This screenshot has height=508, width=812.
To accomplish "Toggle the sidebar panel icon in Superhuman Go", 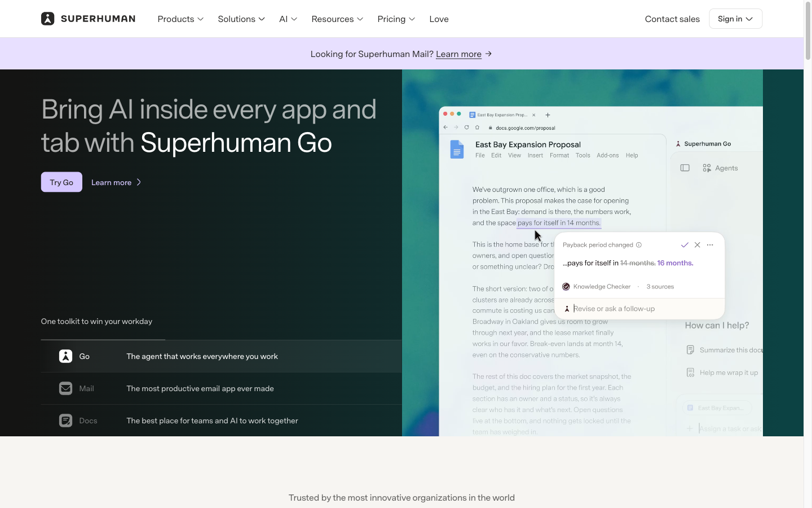I will coord(685,168).
